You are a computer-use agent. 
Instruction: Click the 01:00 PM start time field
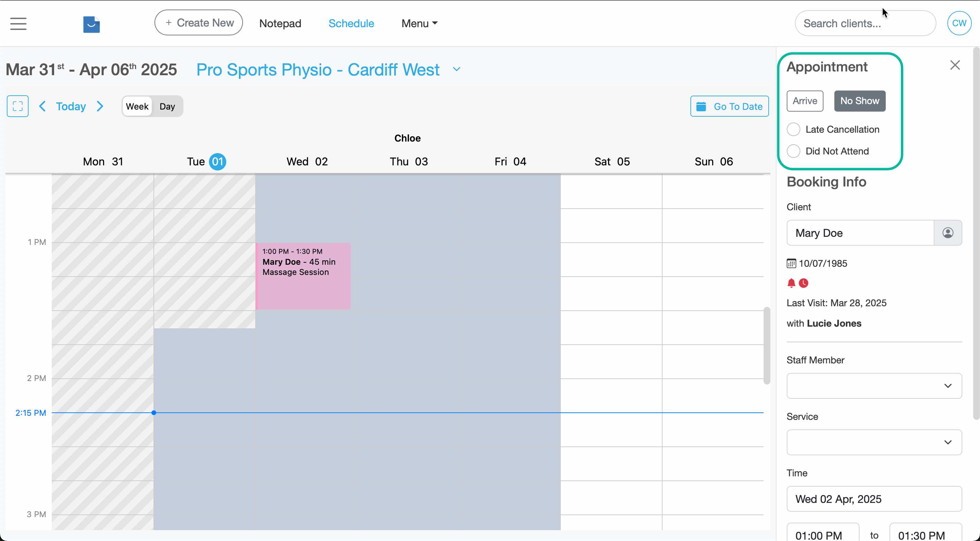(823, 532)
